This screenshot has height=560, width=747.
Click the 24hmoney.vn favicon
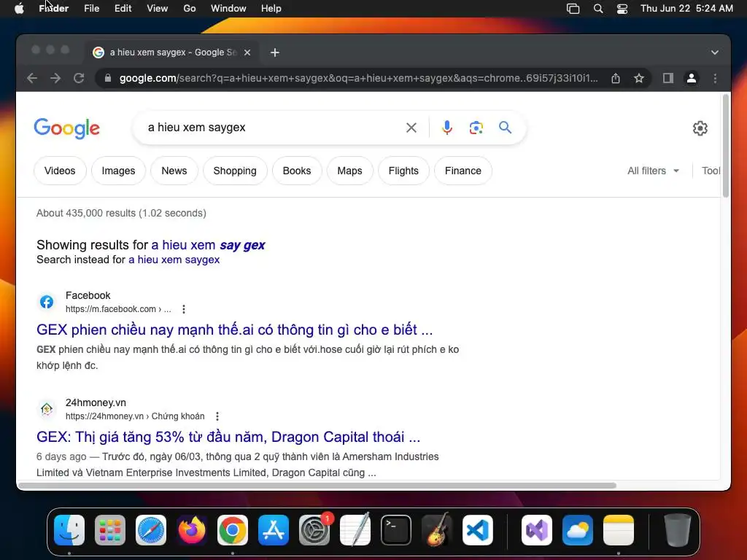point(47,409)
